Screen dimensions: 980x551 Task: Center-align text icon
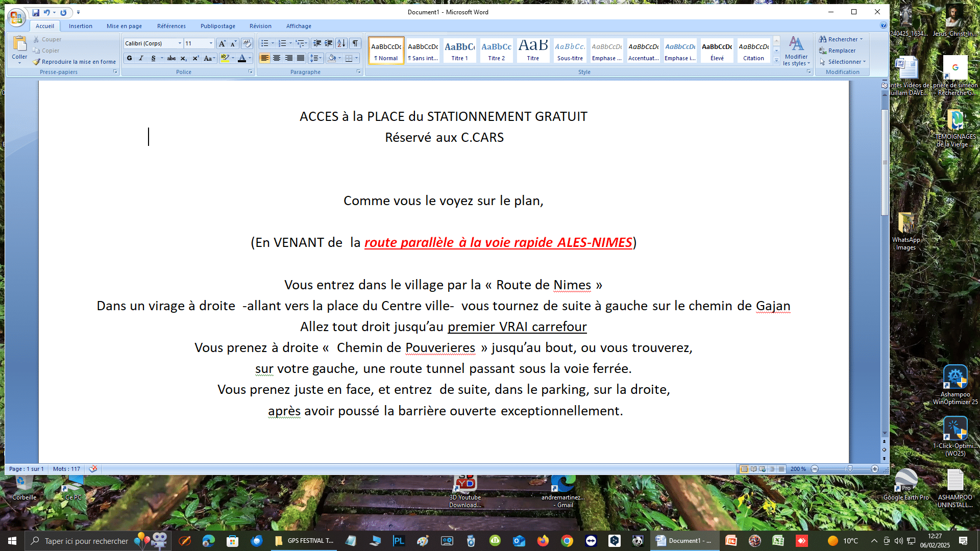pyautogui.click(x=277, y=58)
